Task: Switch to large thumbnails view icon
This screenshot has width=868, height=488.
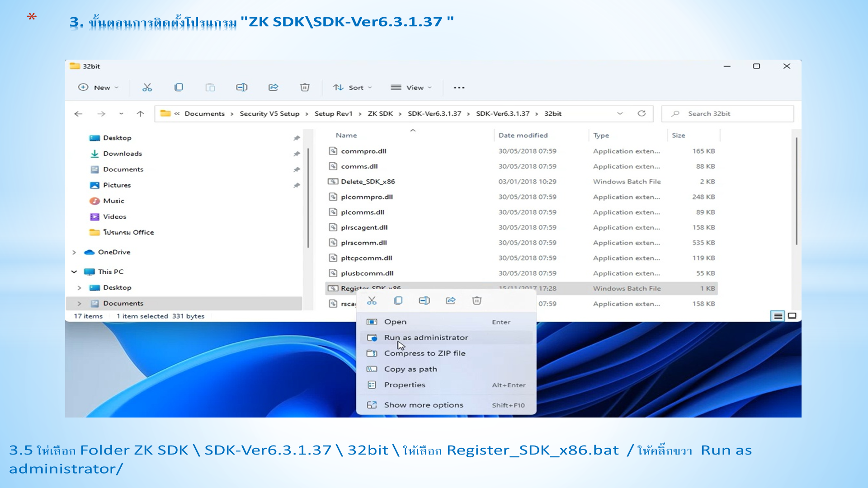Action: click(x=792, y=316)
